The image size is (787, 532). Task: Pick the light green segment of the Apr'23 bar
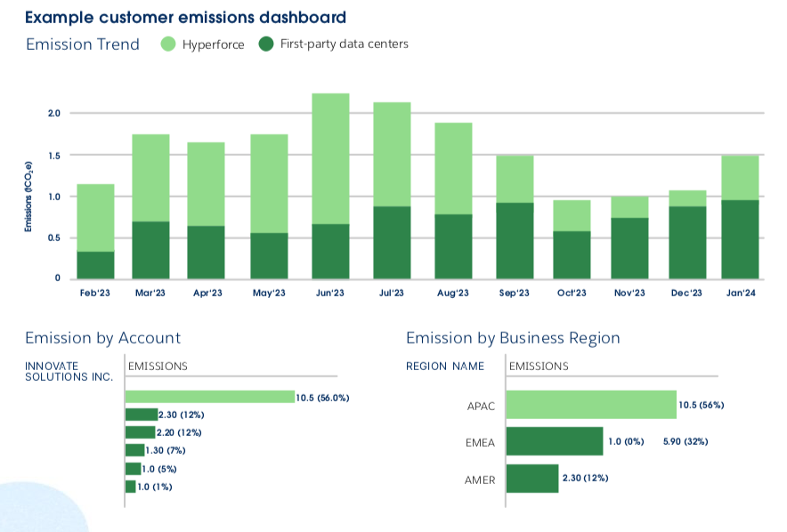click(206, 184)
